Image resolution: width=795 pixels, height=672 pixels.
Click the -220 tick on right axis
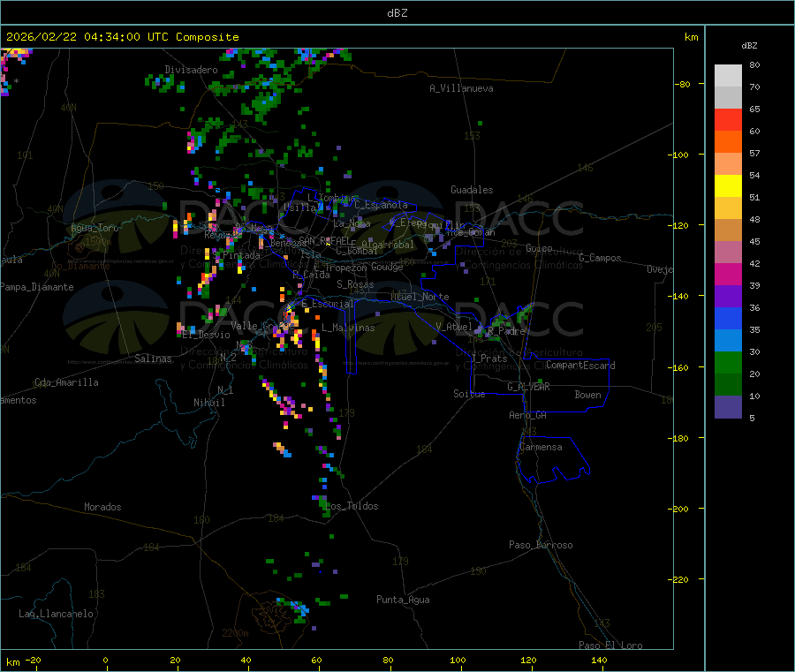680,579
